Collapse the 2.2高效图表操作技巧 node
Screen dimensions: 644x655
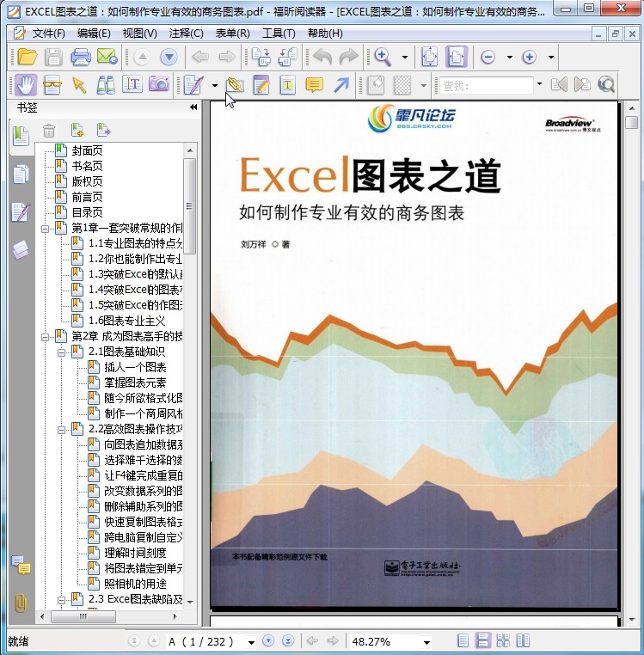click(x=61, y=430)
